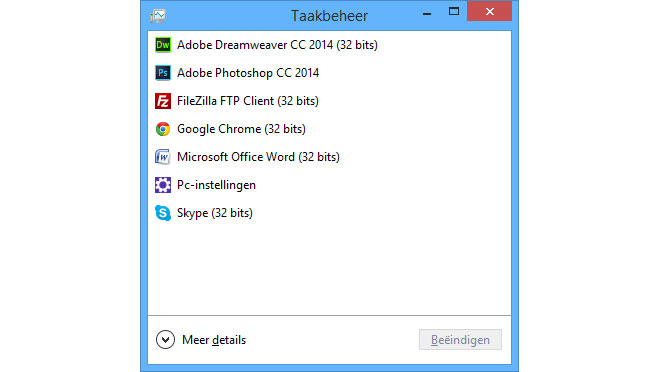Expand Meer details with the arrow
The height and width of the screenshot is (372, 660).
(x=165, y=340)
